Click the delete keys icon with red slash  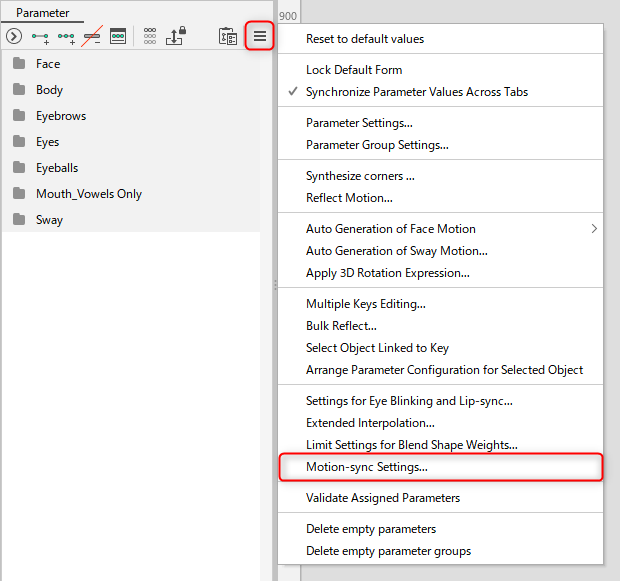point(92,36)
